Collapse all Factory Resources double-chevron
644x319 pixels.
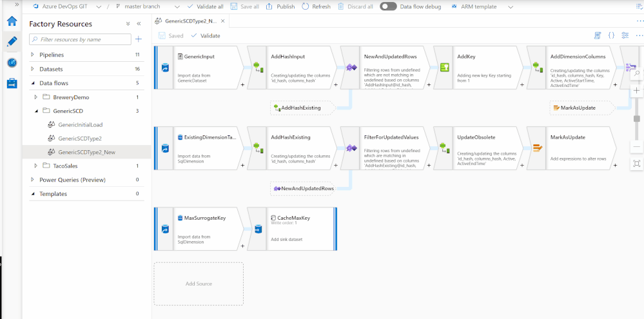[128, 24]
